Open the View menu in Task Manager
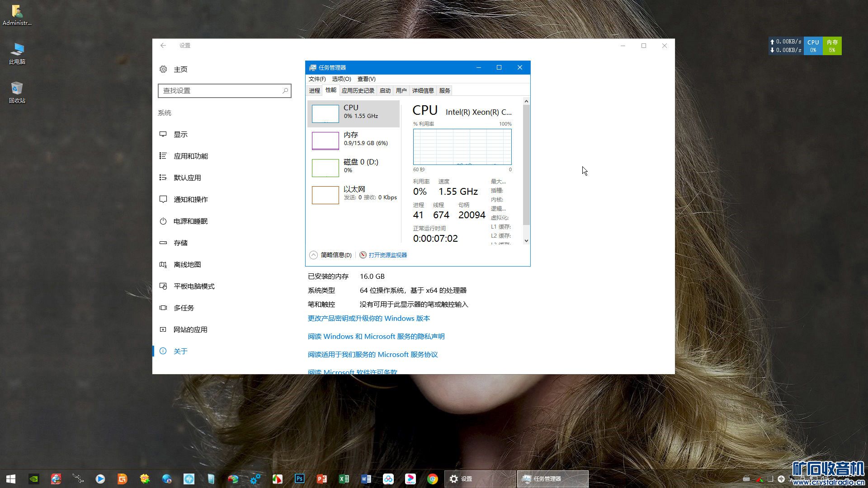 [x=366, y=79]
